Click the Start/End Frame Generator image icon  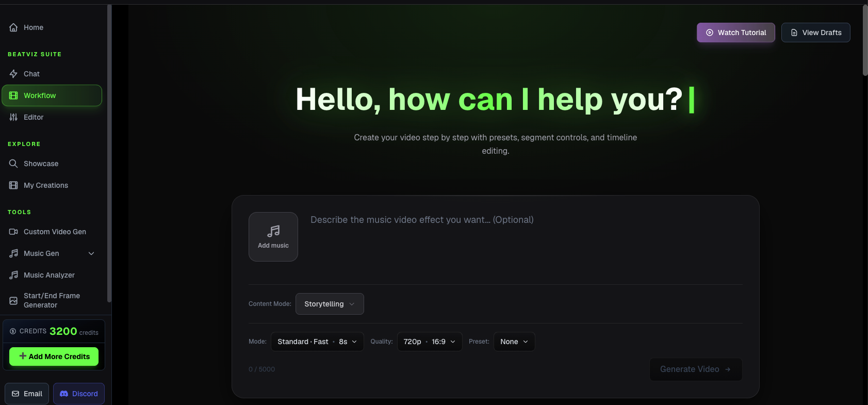[13, 300]
